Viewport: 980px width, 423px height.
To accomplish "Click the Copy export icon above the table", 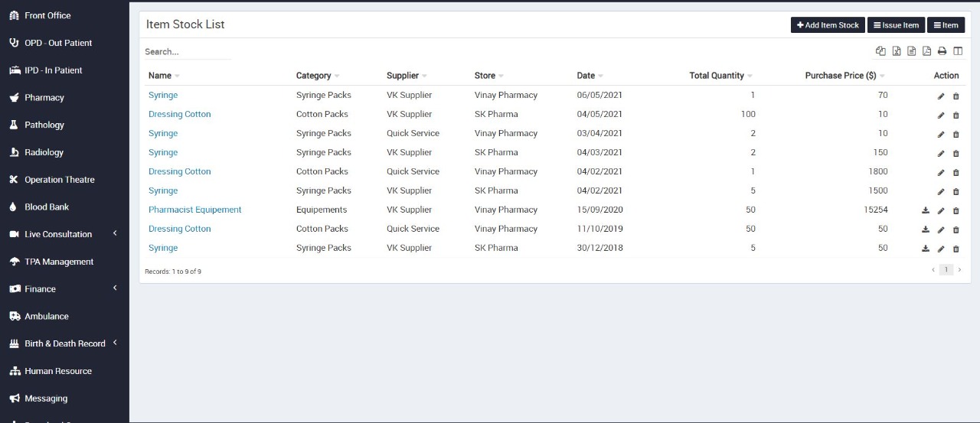I will point(880,51).
